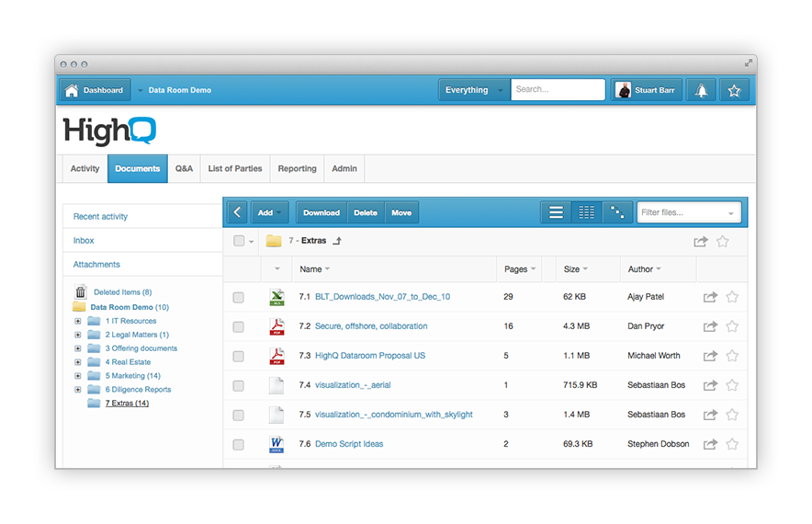
Task: Star Secure, offshore, collaboration file
Action: (x=732, y=326)
